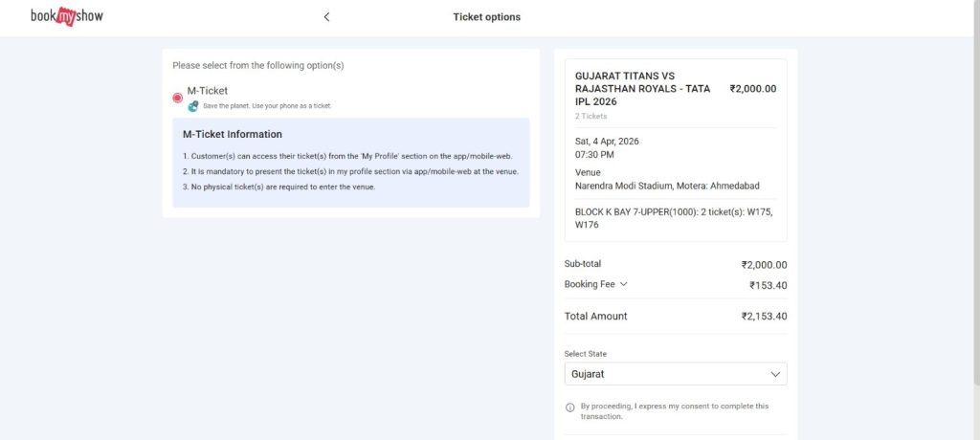Image resolution: width=980 pixels, height=440 pixels.
Task: Click the BookMyShow logo
Action: click(x=67, y=17)
